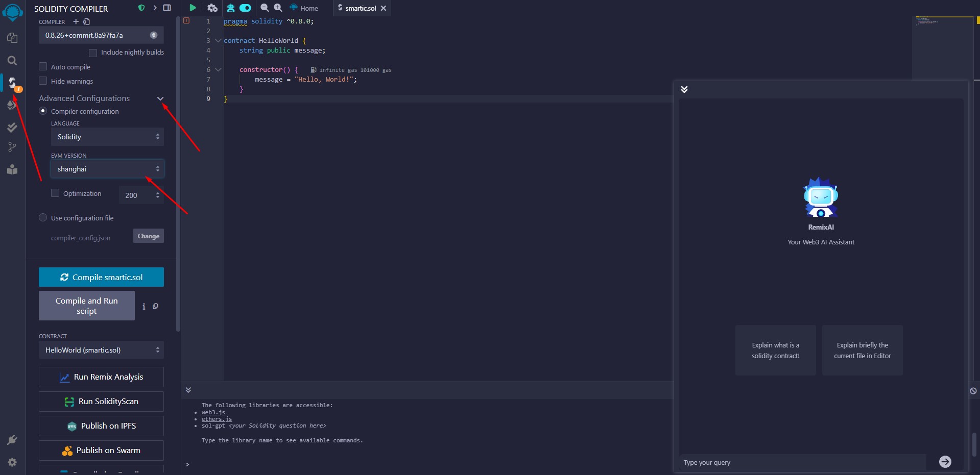Check the Hide warnings checkbox
Image resolution: width=980 pixels, height=475 pixels.
[x=43, y=81]
